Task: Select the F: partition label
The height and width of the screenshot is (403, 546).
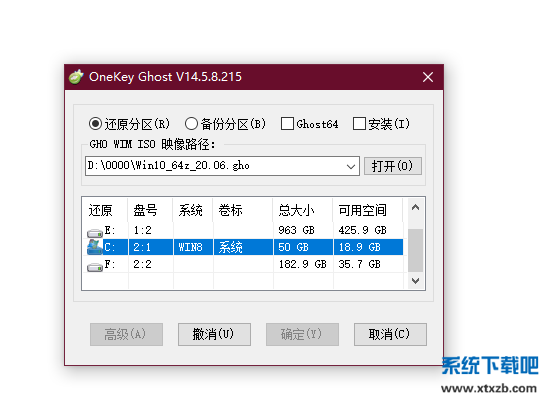Action: (x=110, y=264)
